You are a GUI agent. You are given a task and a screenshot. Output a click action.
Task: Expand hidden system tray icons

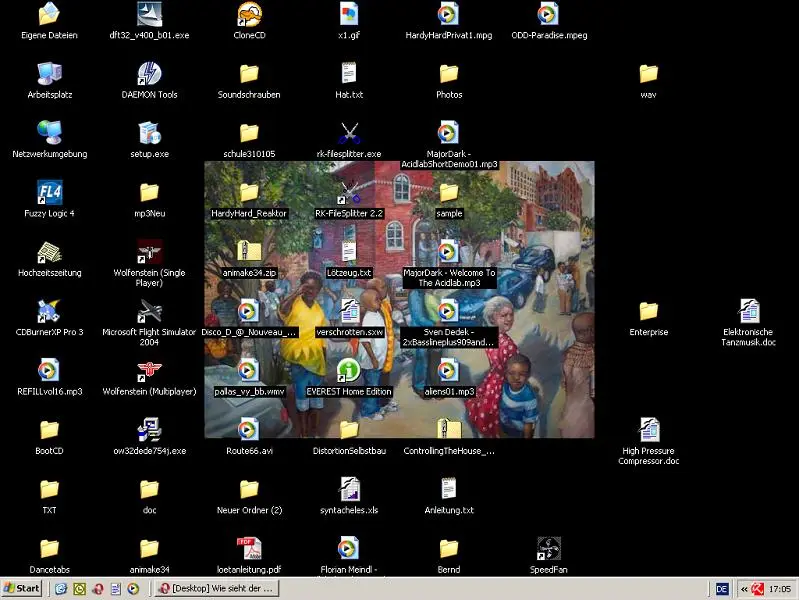[x=744, y=589]
